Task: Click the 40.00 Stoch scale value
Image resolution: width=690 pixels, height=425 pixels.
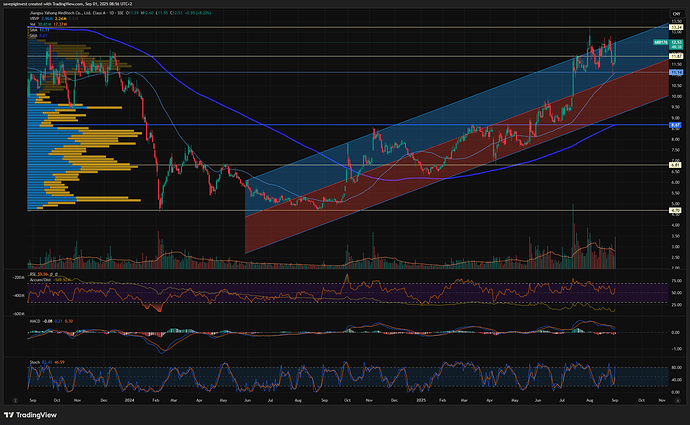Action: click(677, 380)
